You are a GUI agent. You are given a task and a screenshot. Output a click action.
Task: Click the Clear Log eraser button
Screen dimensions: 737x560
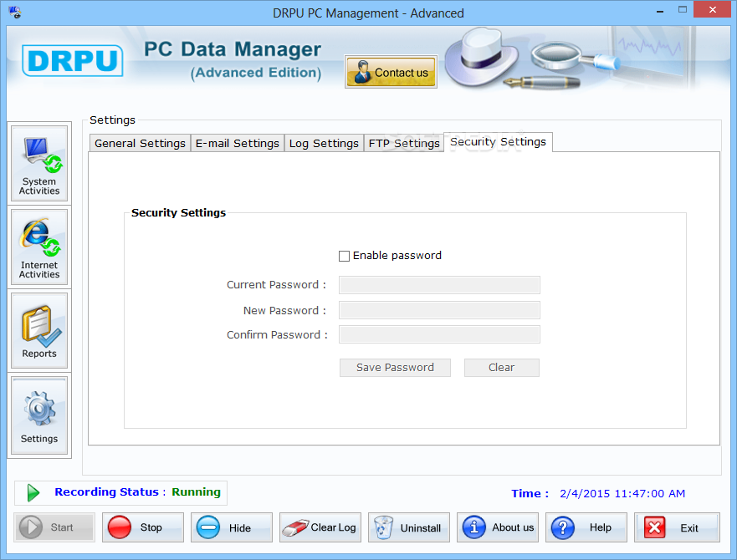[x=320, y=527]
